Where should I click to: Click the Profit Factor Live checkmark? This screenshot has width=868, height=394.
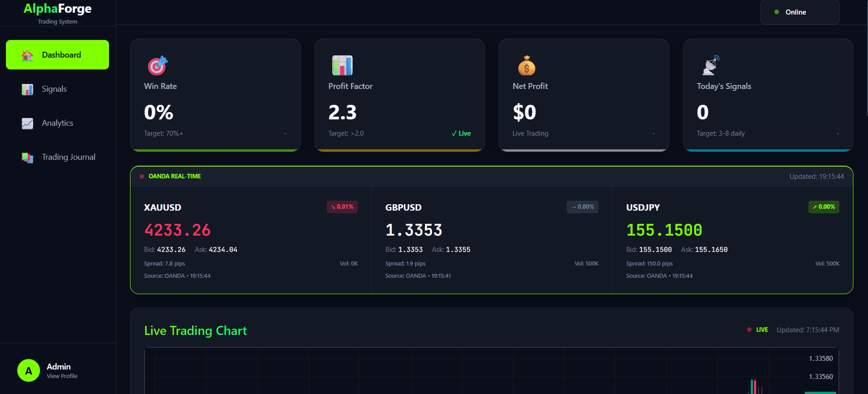tap(461, 133)
